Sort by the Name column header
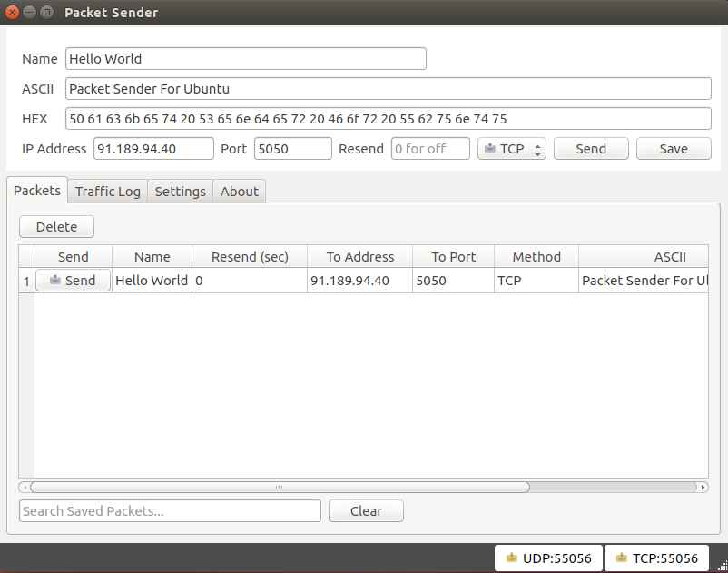The image size is (728, 573). coord(152,257)
